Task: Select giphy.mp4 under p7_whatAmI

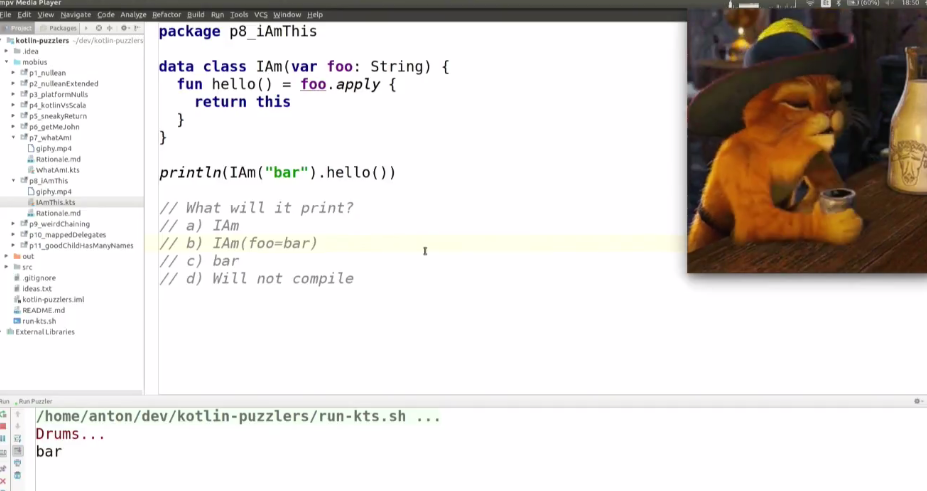Action: 53,148
